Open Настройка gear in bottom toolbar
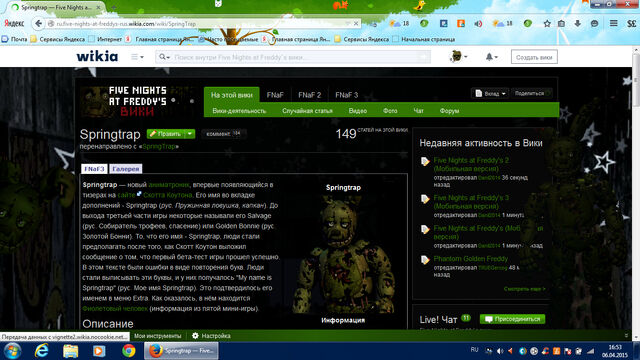The image size is (640, 360). pyautogui.click(x=211, y=336)
